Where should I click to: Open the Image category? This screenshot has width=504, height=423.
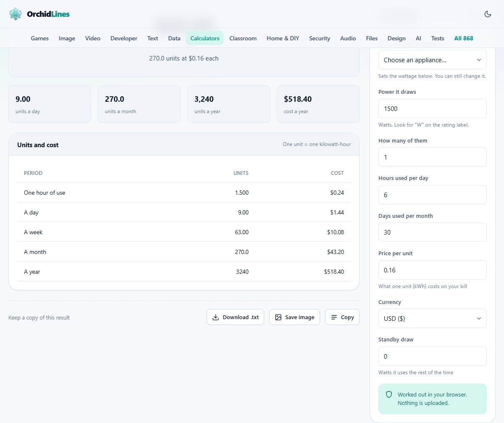point(67,38)
